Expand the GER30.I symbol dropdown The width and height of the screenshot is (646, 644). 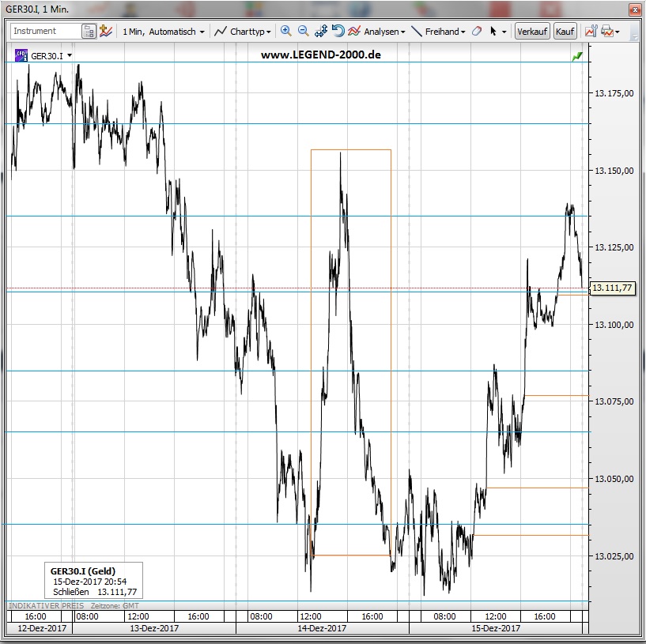coord(70,56)
